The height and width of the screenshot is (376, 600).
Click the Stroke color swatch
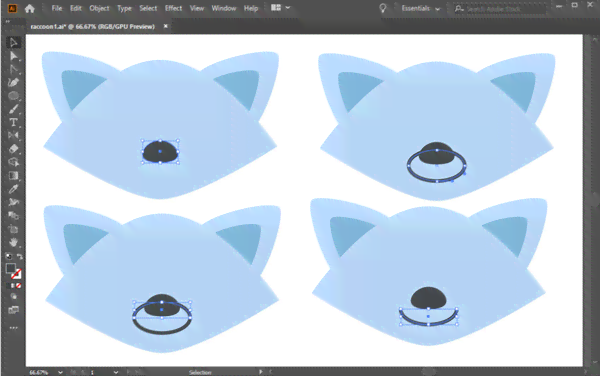(x=16, y=274)
